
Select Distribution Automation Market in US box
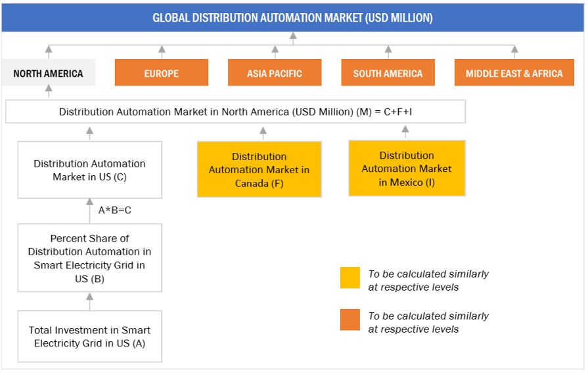[90, 170]
